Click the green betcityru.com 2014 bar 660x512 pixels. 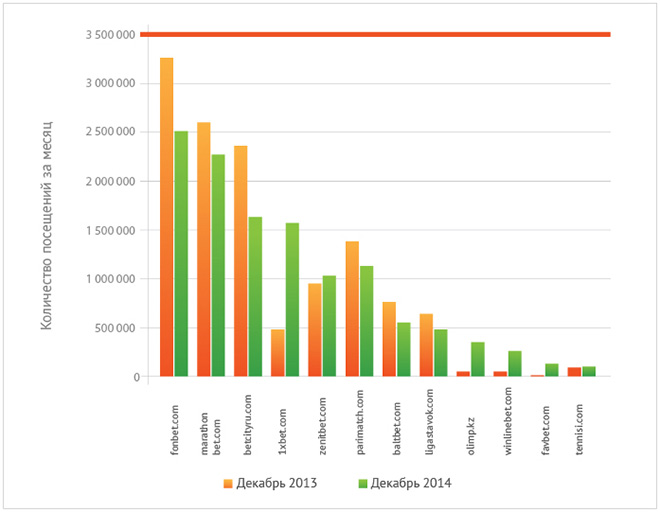255,296
